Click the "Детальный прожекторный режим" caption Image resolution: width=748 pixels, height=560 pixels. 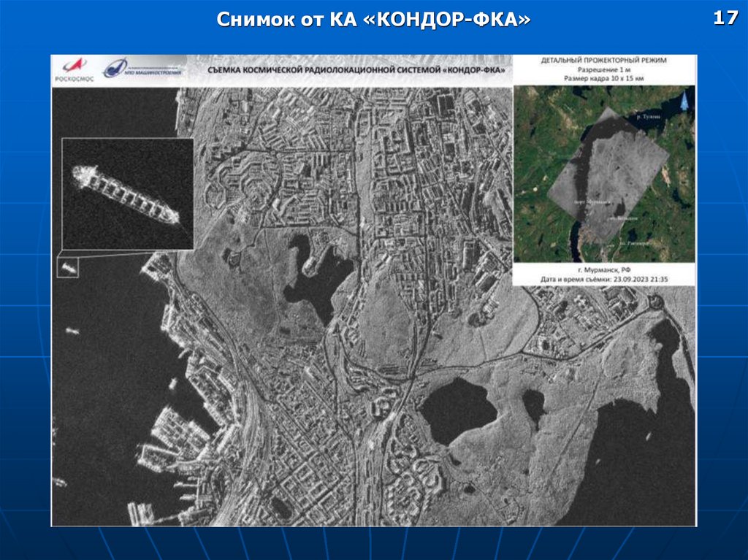[x=604, y=62]
